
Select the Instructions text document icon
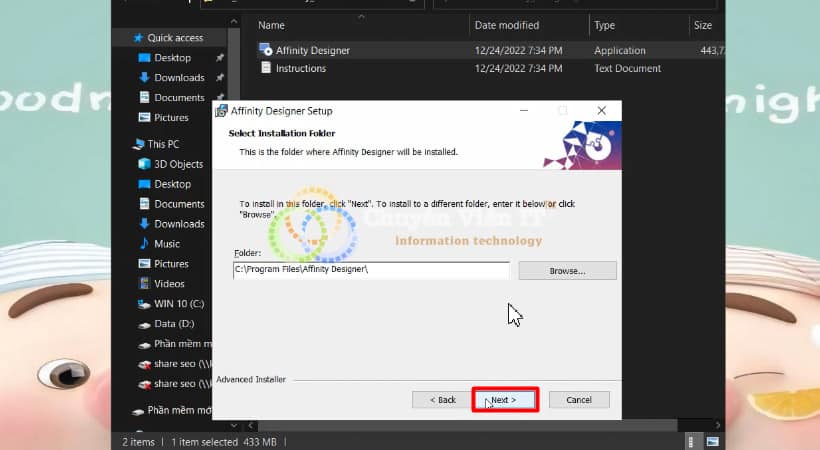click(266, 68)
